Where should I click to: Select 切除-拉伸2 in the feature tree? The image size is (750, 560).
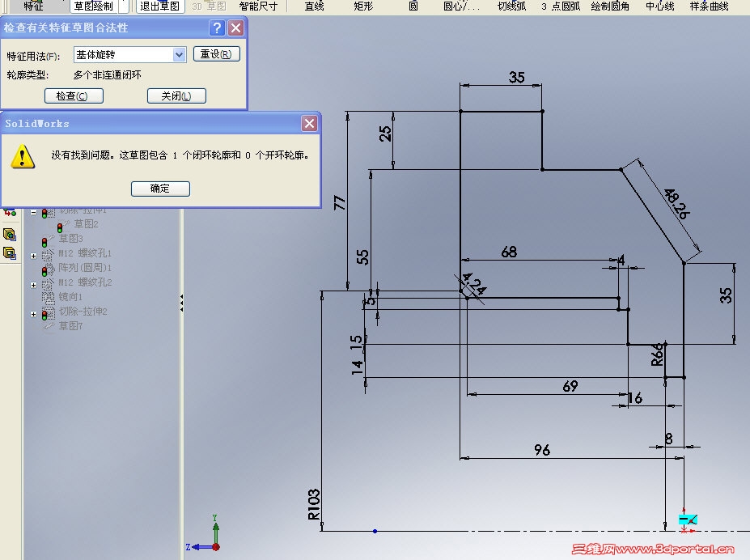point(83,312)
